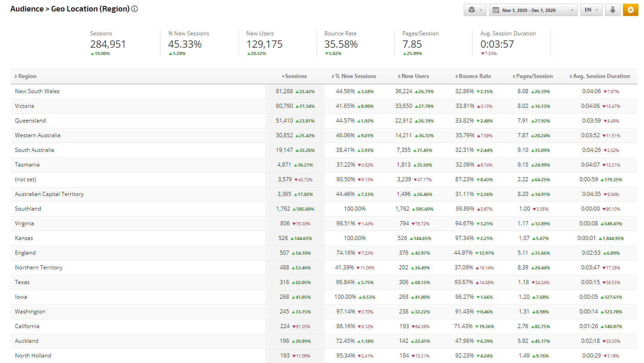Open the cube segment dropdown

pos(475,10)
